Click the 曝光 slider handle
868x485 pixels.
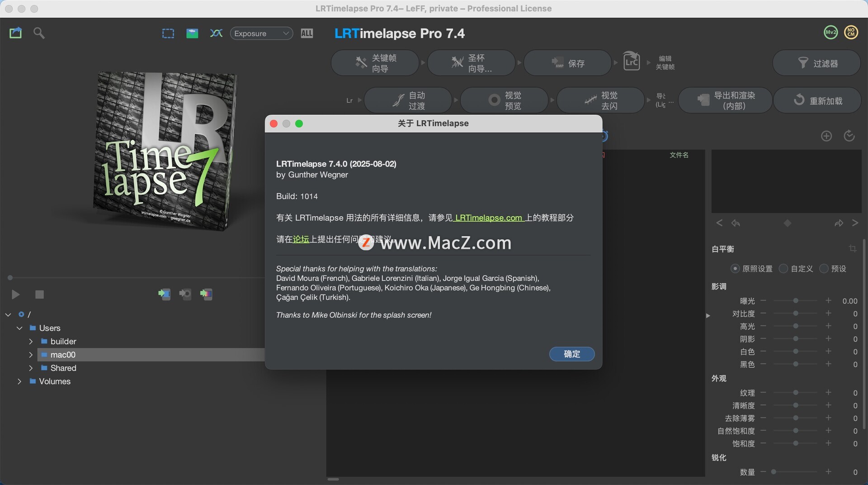(x=796, y=301)
